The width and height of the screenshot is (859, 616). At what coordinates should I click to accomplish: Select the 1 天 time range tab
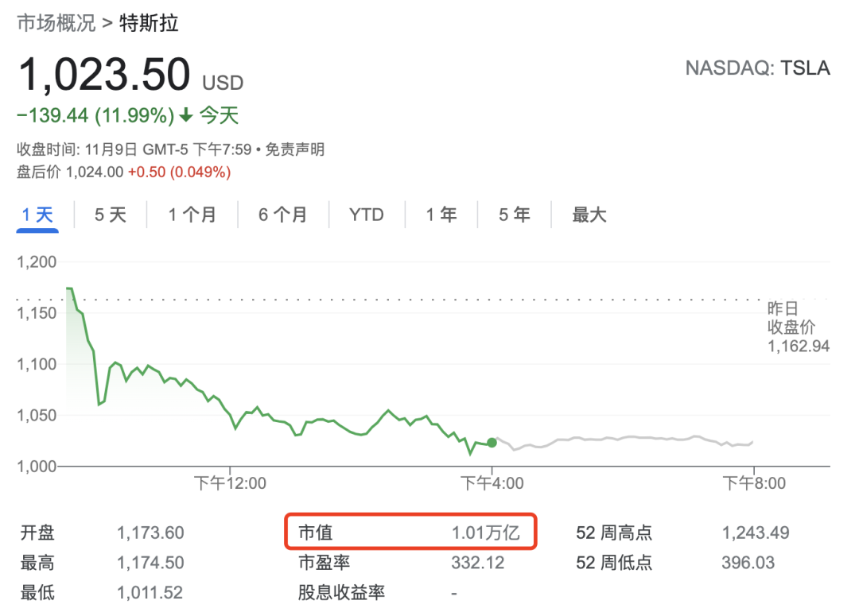(37, 215)
